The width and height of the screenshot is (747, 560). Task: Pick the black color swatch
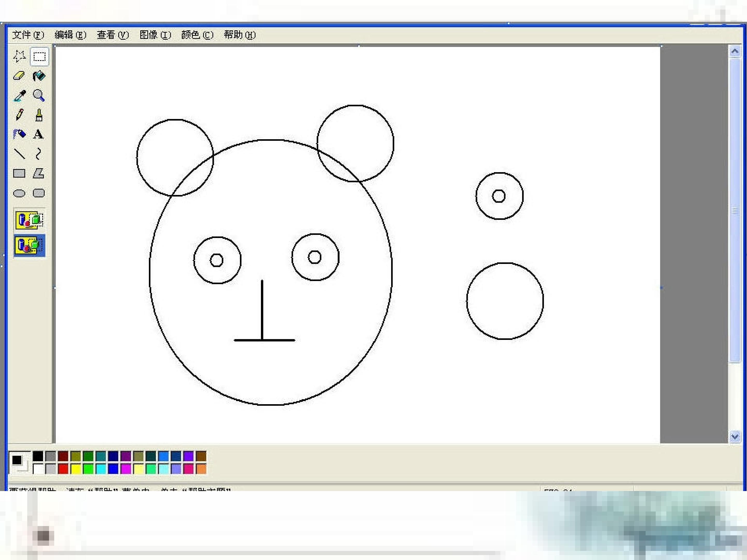38,456
